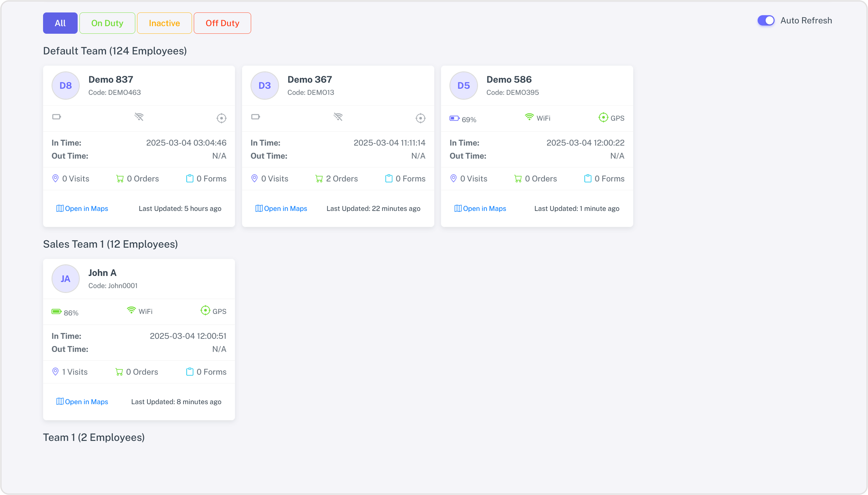The height and width of the screenshot is (495, 868).
Task: Click Code: DEMO395 text
Action: point(513,93)
